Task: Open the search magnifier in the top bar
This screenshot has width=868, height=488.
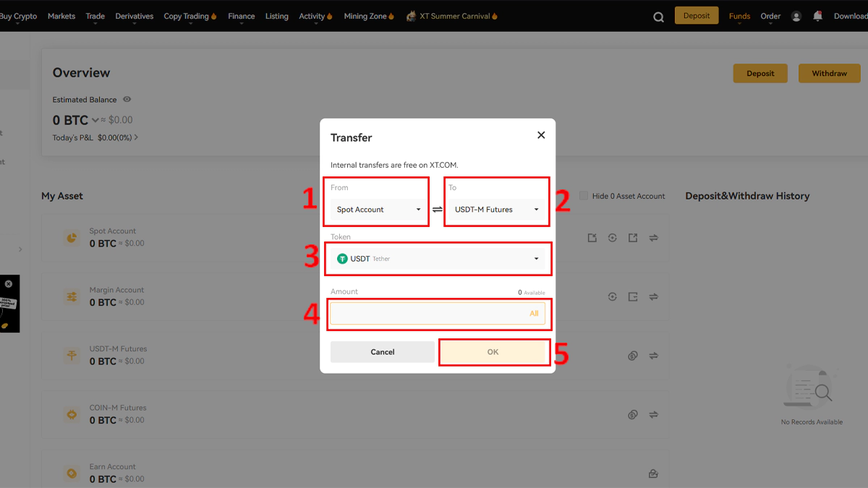Action: pyautogui.click(x=658, y=17)
